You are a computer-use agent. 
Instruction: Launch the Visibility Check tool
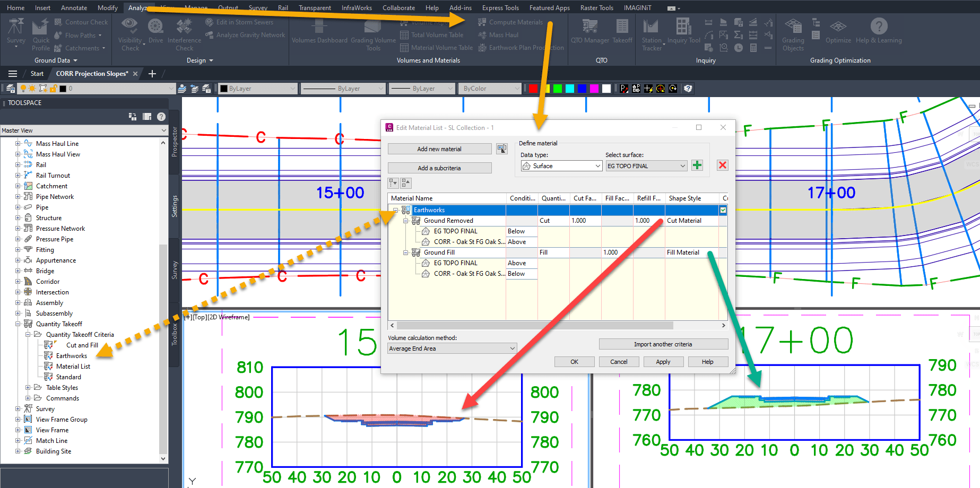(129, 35)
